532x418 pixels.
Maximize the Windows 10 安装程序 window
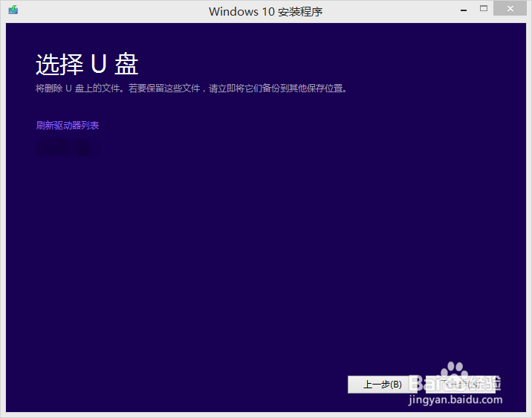tap(484, 9)
